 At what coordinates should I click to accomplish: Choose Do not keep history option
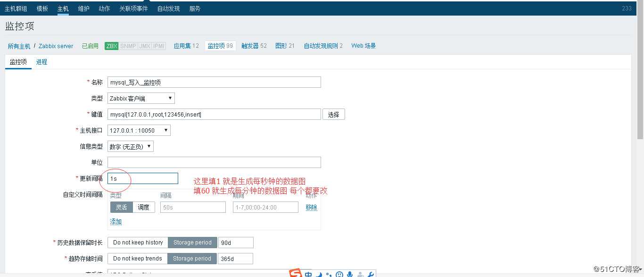(138, 243)
